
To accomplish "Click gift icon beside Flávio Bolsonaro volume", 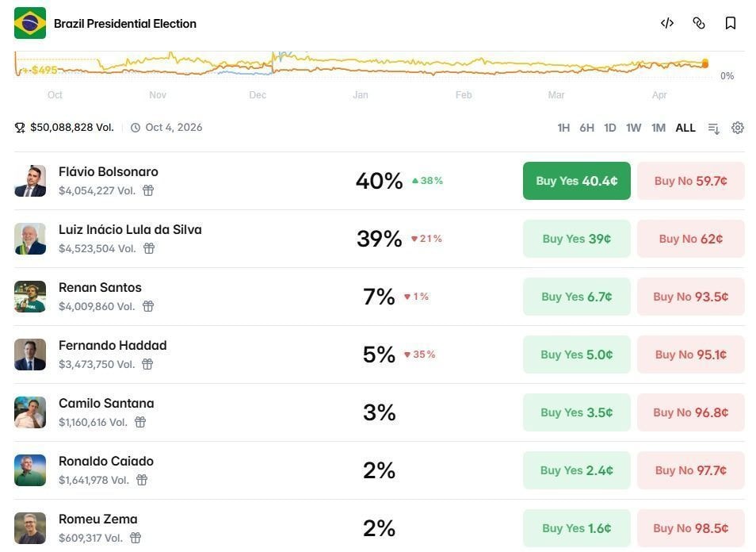I will 148,190.
